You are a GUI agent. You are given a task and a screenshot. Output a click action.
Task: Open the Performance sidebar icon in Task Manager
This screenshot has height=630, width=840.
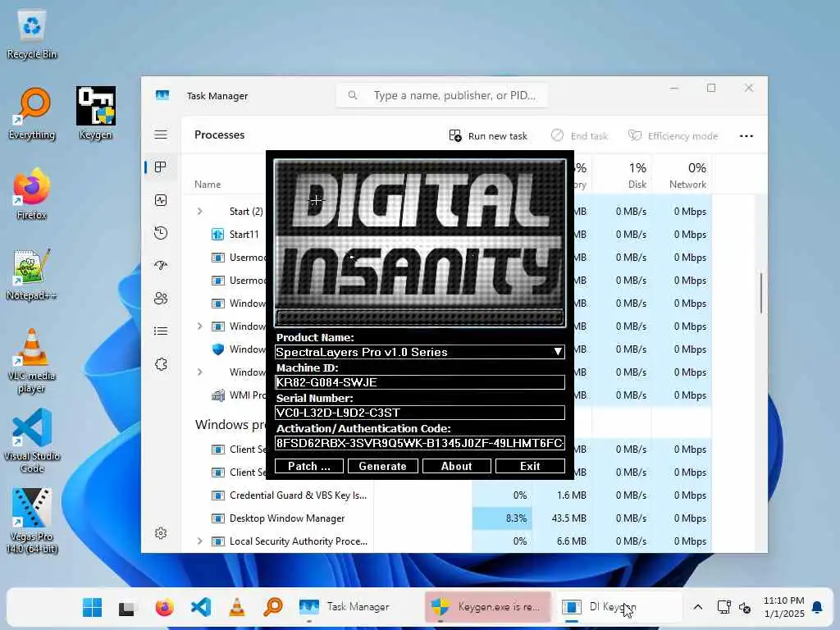[161, 200]
